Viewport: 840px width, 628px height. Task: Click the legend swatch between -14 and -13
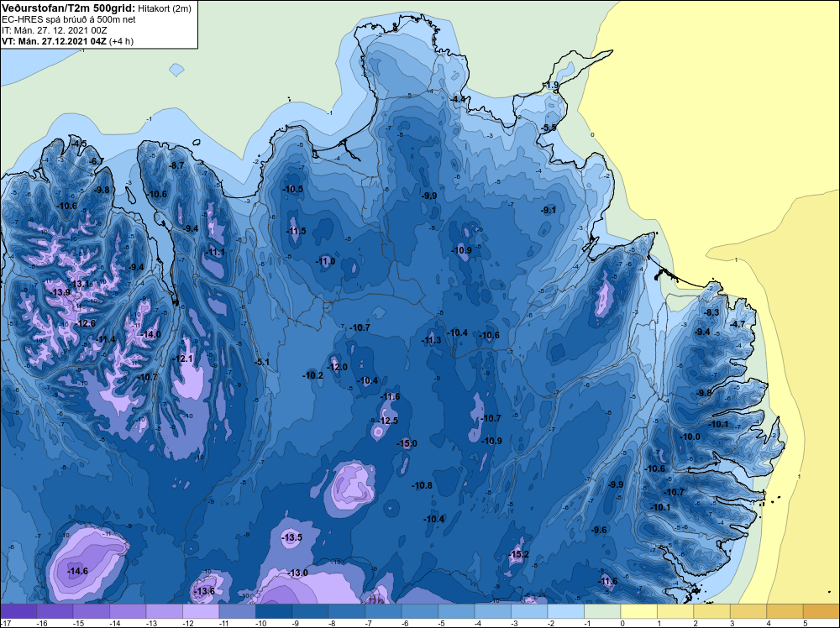(x=128, y=611)
